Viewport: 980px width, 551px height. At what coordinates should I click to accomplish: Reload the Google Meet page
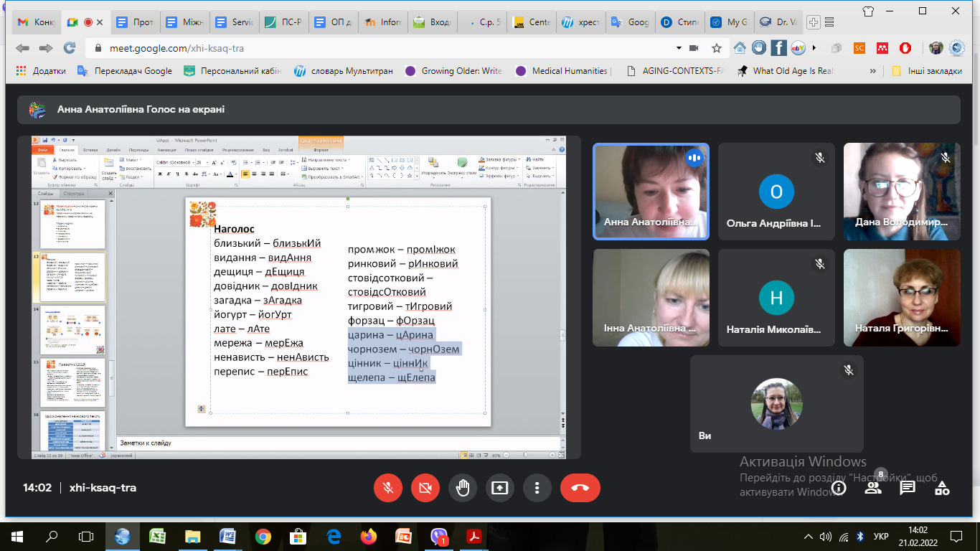pos(70,48)
